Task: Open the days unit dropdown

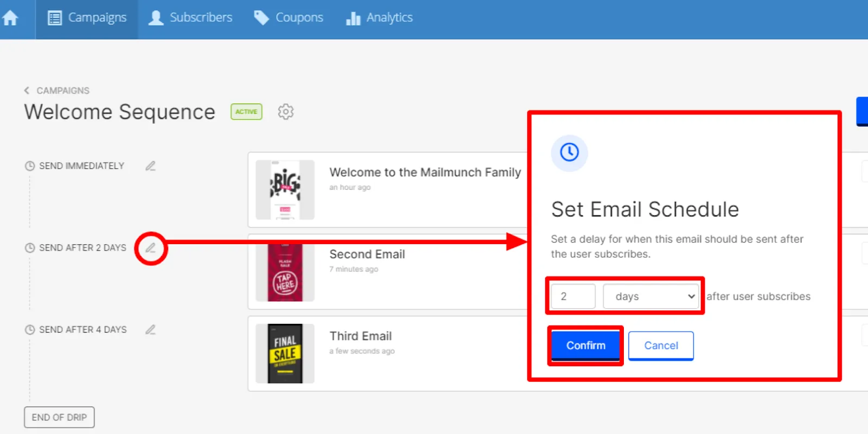Action: 651,297
